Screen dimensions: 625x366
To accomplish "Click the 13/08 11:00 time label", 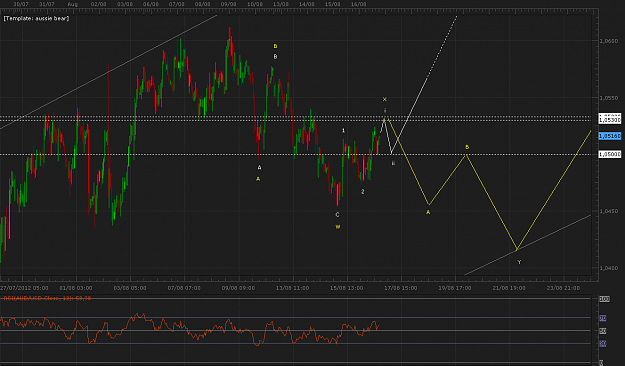I will click(x=293, y=288).
